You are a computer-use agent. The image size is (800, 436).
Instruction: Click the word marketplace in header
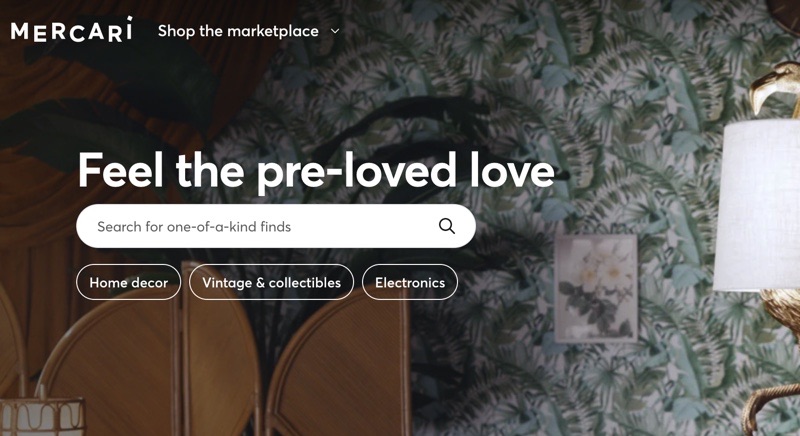click(278, 31)
